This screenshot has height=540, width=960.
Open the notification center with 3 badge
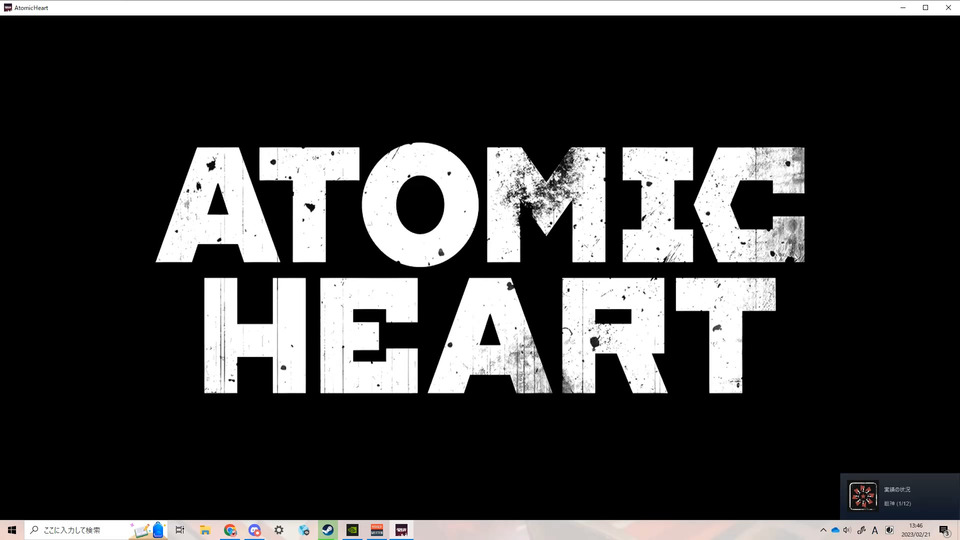pyautogui.click(x=945, y=531)
